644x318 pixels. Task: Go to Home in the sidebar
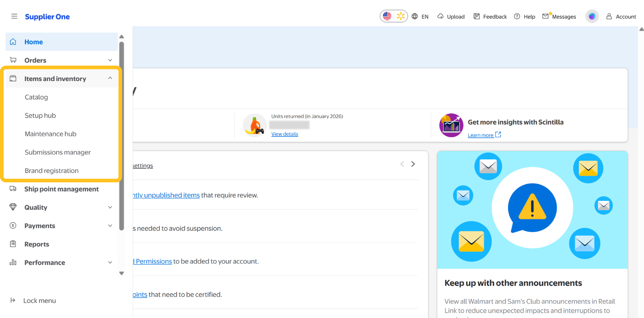[x=62, y=42]
